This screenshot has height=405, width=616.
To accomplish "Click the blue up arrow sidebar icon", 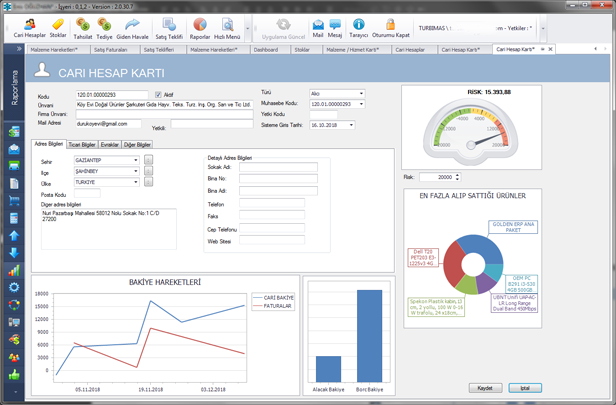I will [x=14, y=235].
